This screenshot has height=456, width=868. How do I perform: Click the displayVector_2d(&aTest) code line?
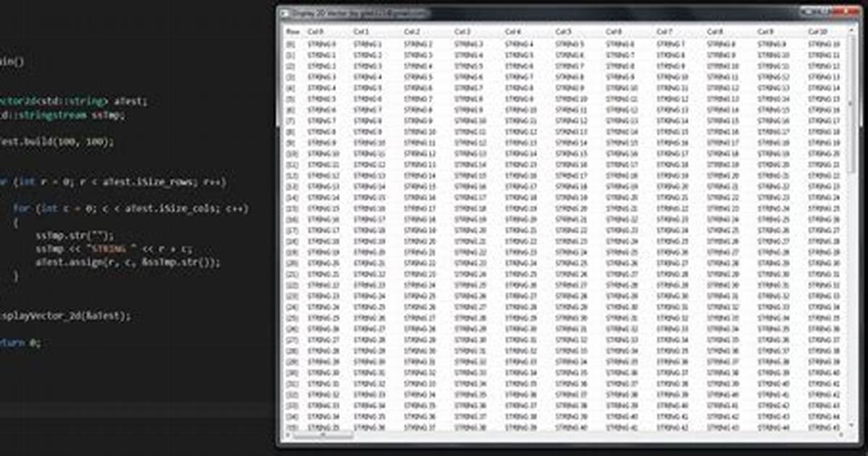[65, 316]
